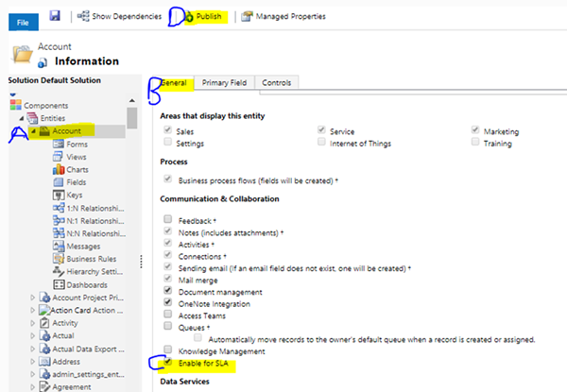Select the Dashboards icon in tree

tap(58, 283)
